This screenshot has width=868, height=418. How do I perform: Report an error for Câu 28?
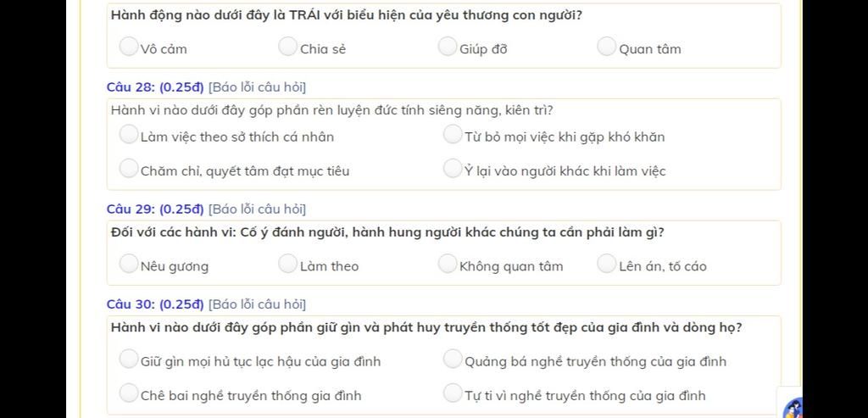pos(257,87)
